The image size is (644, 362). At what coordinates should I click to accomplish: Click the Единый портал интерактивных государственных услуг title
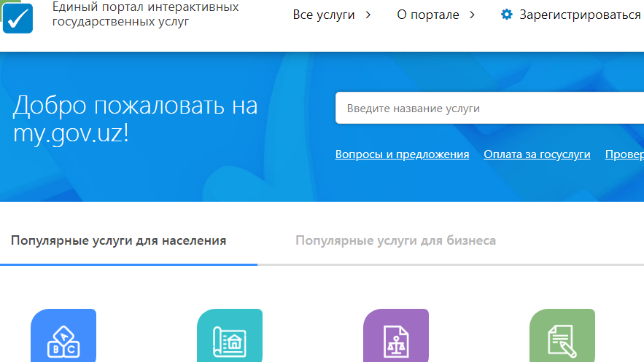tap(145, 14)
